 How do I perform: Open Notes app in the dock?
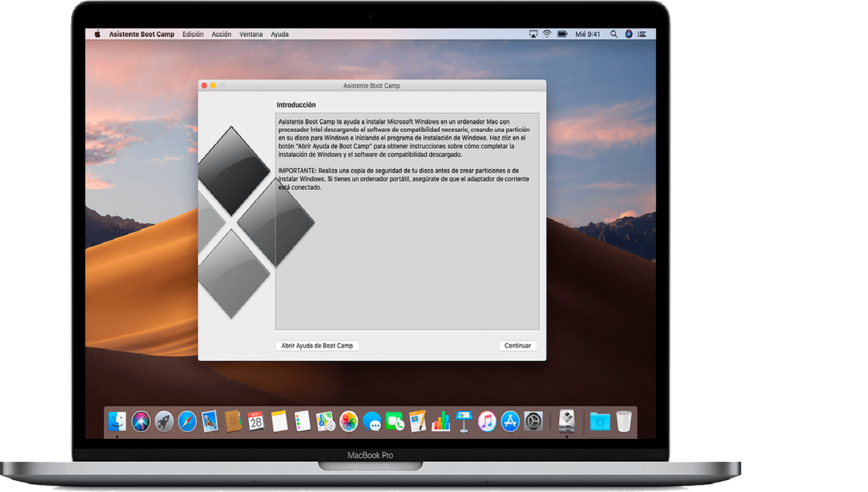(279, 421)
